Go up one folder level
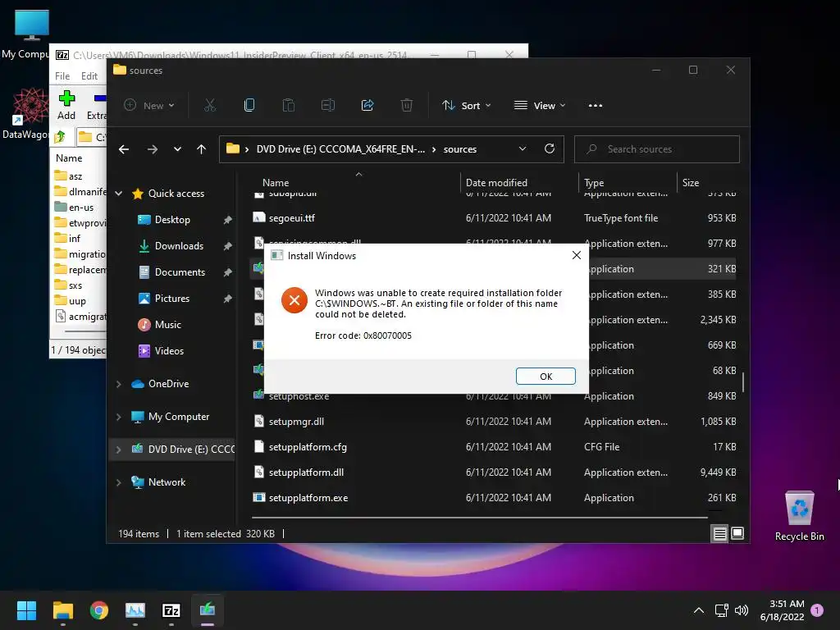 pos(201,149)
